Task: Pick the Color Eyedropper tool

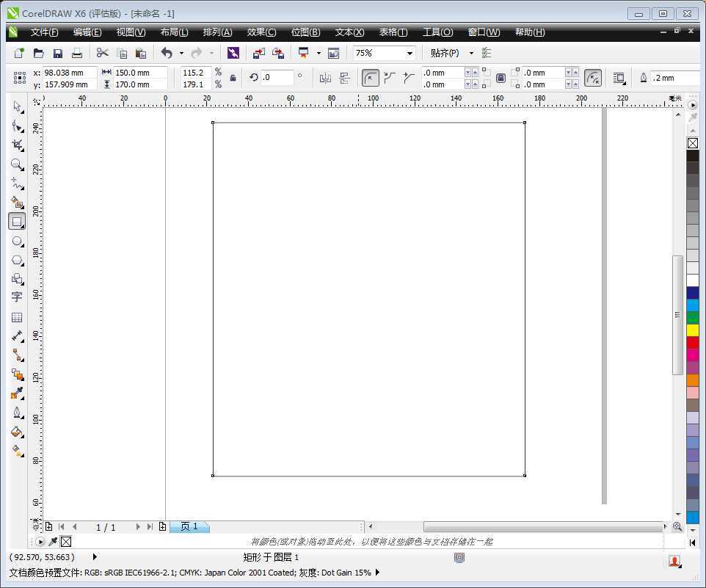Action: click(x=17, y=393)
